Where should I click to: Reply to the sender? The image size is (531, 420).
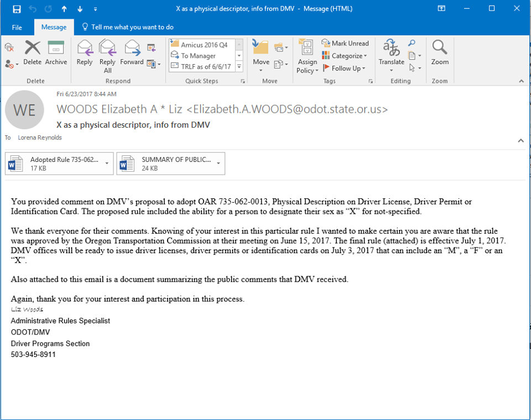point(85,53)
